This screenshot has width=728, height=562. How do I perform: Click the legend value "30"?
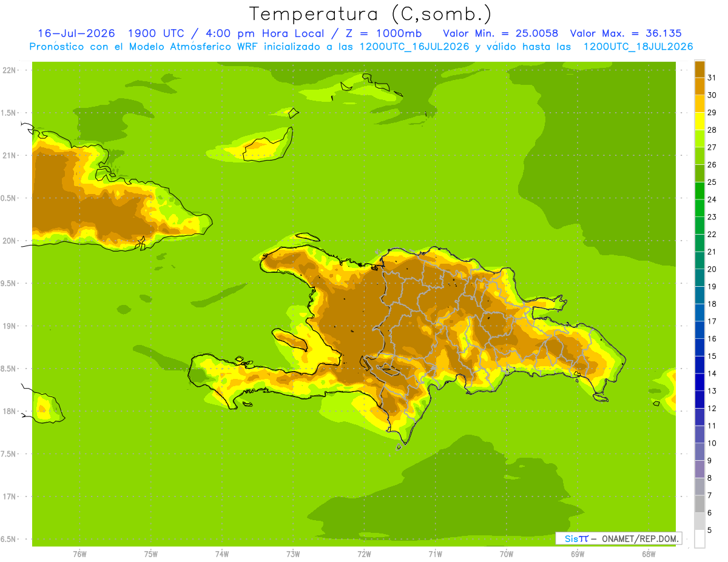pos(712,95)
